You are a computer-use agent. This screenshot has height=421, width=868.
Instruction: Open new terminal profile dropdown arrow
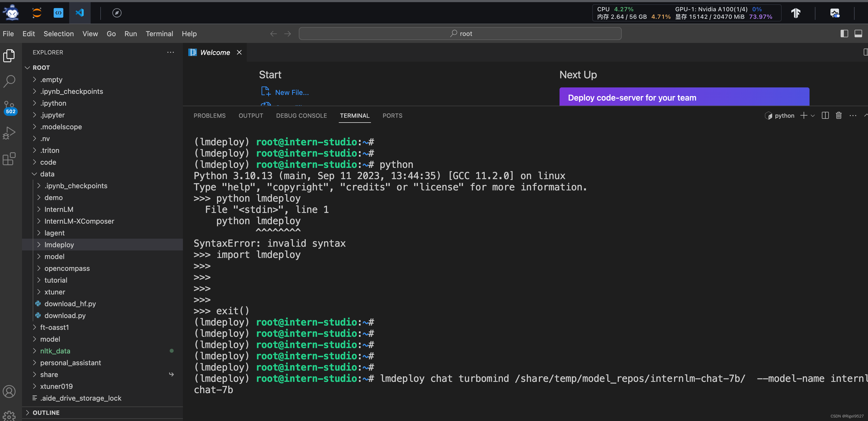tap(813, 116)
